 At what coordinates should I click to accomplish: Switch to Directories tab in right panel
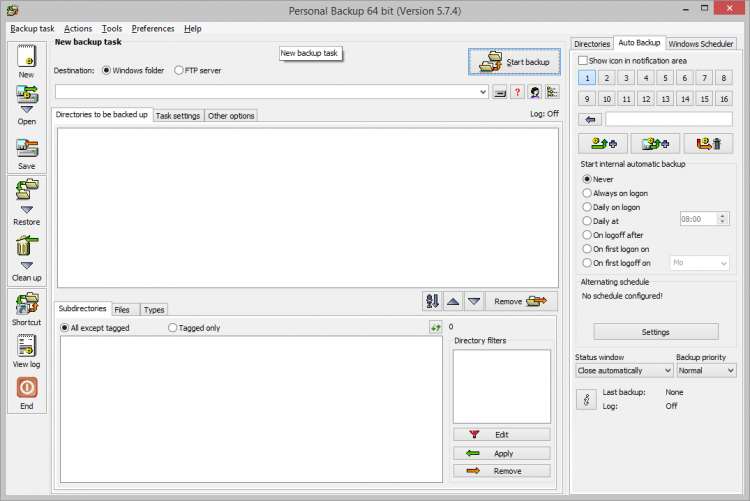tap(592, 44)
